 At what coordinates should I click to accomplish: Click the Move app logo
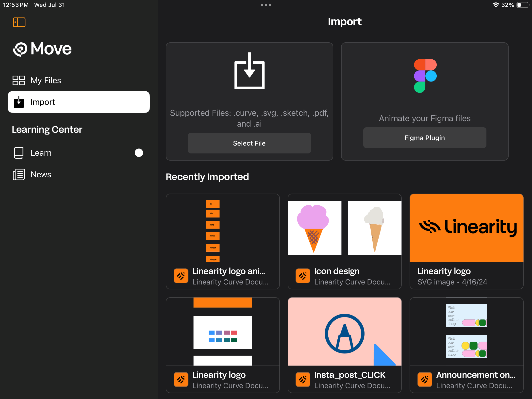pos(42,49)
